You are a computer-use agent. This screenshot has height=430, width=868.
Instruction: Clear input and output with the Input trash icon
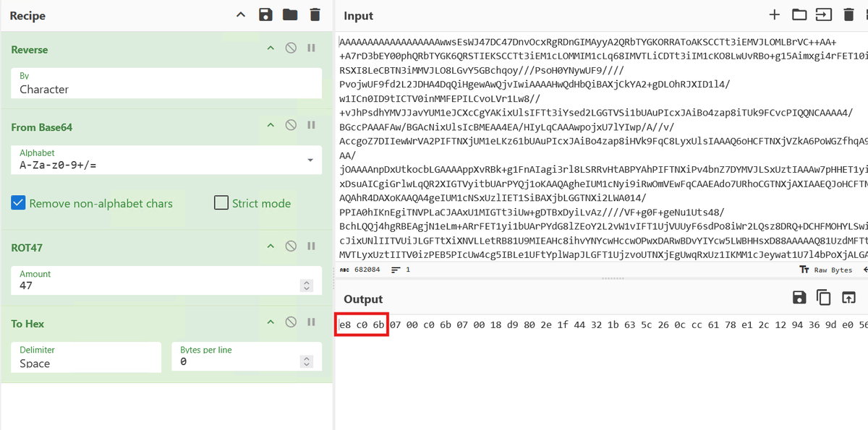point(847,14)
